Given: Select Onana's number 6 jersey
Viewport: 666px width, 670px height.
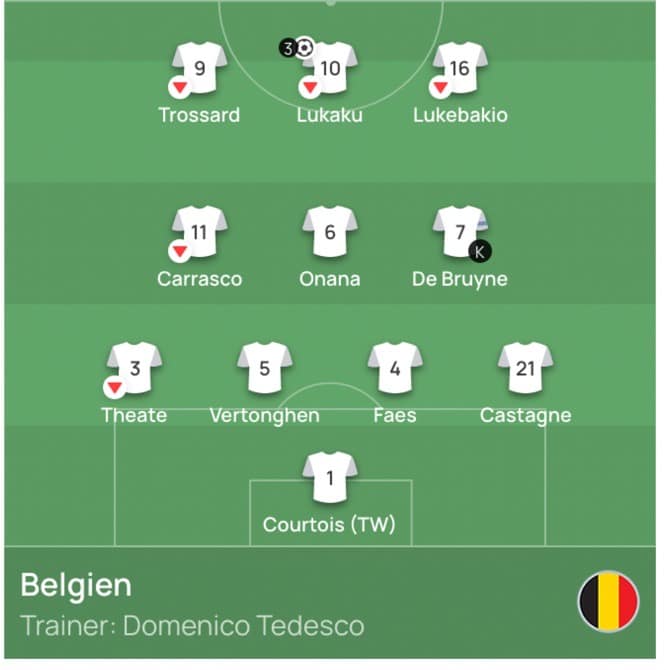Looking at the screenshot, I should (x=330, y=232).
